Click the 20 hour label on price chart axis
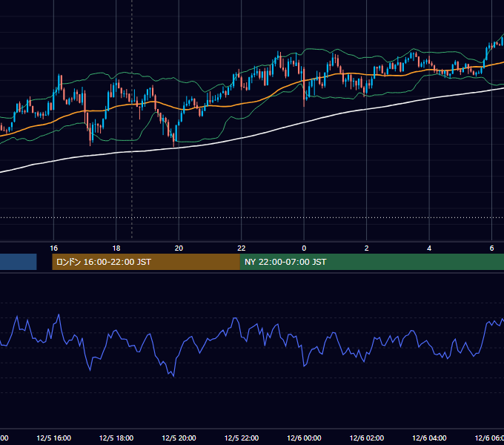The width and height of the screenshot is (504, 445). coord(179,248)
